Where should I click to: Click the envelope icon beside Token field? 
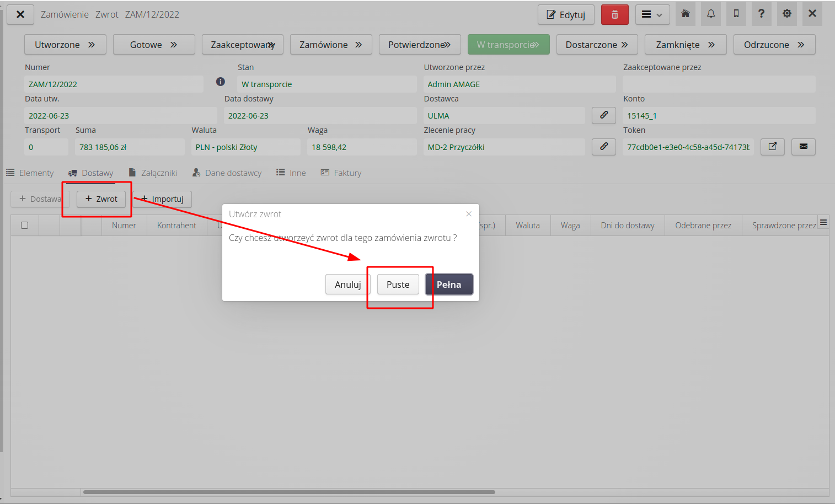coord(804,147)
